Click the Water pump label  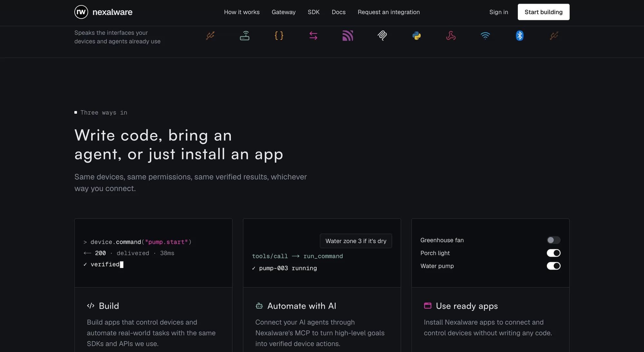[x=437, y=266]
